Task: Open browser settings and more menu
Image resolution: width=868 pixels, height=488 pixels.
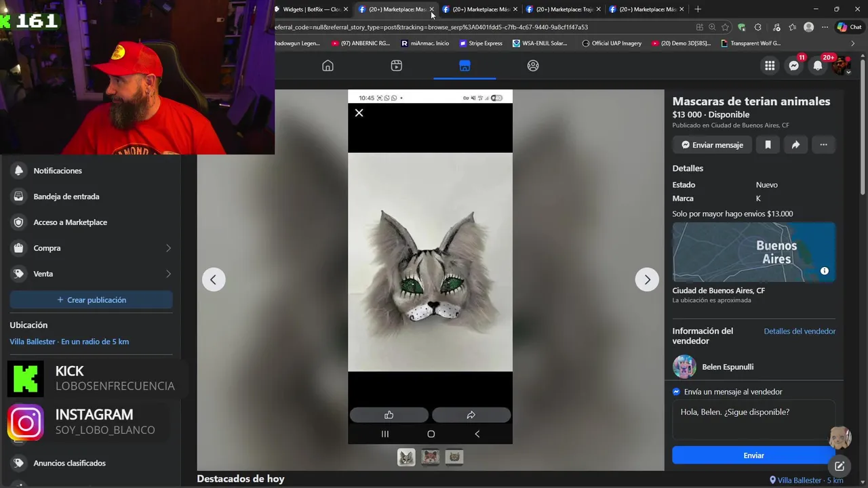Action: pos(824,27)
